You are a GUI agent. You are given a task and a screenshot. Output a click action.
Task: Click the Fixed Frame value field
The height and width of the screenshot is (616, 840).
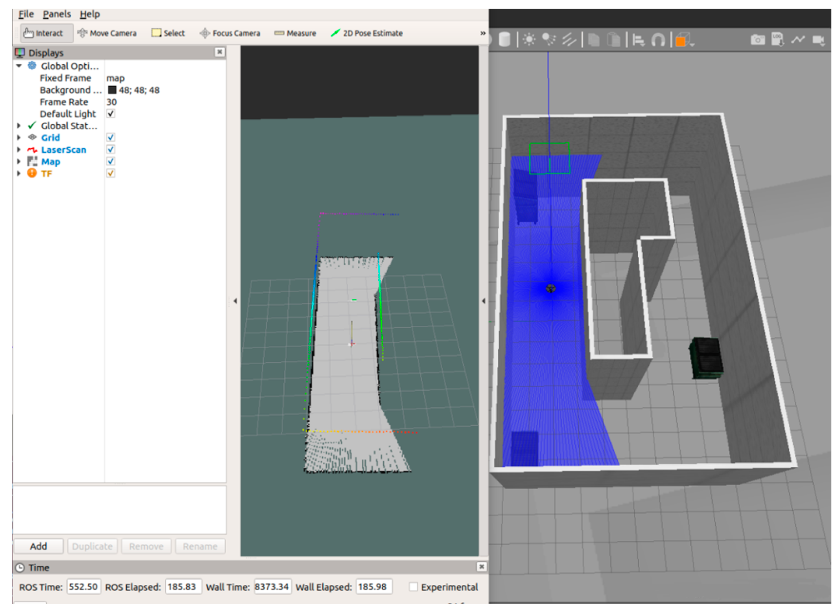pyautogui.click(x=149, y=78)
